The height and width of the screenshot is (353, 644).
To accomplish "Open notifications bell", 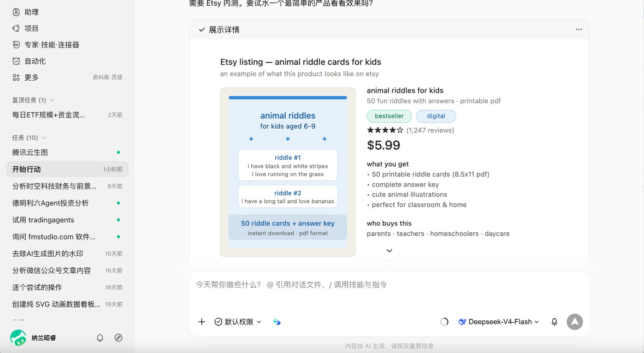I will point(100,338).
